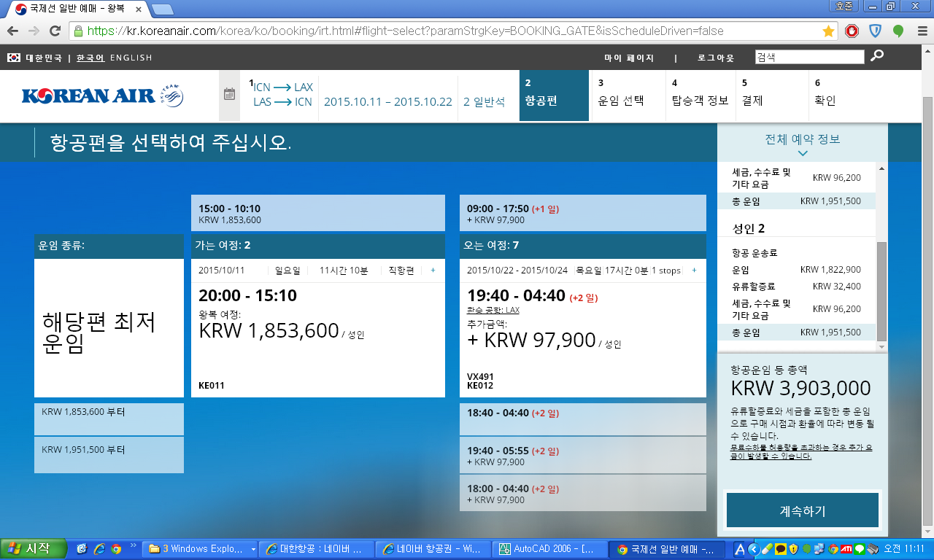Viewport: 934px width, 560px height.
Task: Select the KRW 1,853,600 부터 fare row
Action: pyautogui.click(x=109, y=419)
